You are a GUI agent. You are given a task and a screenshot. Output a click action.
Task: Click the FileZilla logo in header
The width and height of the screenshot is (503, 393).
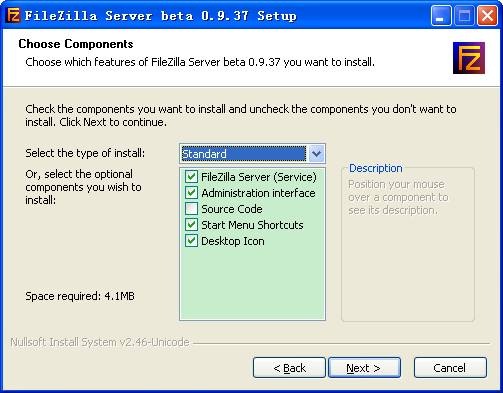point(469,58)
